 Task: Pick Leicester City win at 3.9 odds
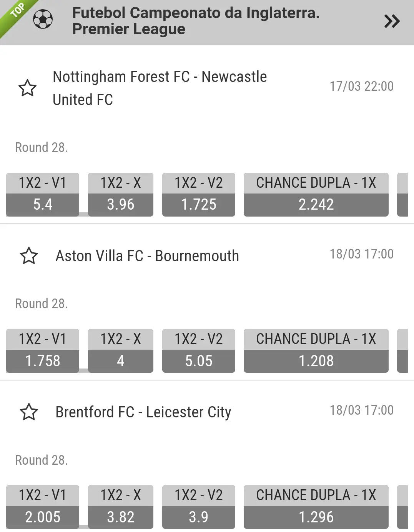pos(199,507)
